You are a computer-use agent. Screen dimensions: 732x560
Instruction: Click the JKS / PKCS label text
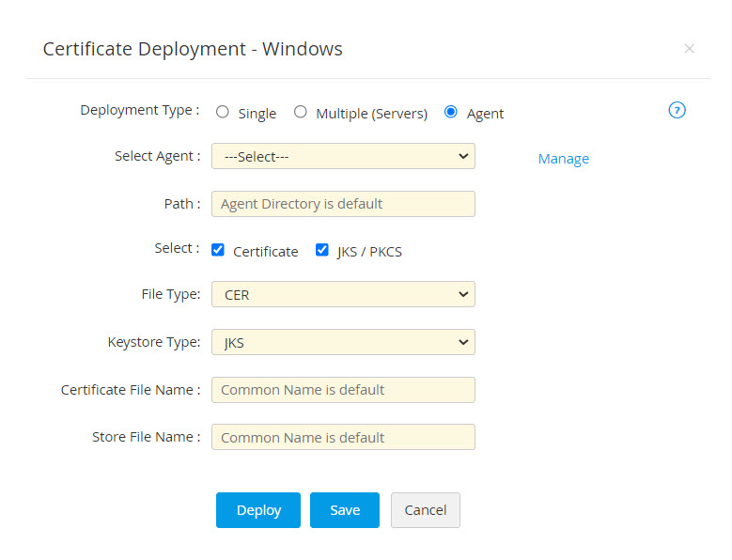(x=369, y=252)
